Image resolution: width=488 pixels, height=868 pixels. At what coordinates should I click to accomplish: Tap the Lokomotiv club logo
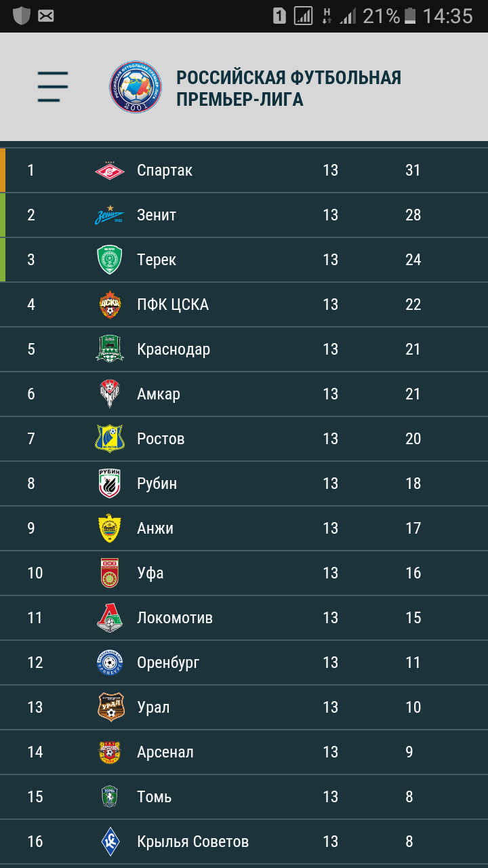point(110,618)
